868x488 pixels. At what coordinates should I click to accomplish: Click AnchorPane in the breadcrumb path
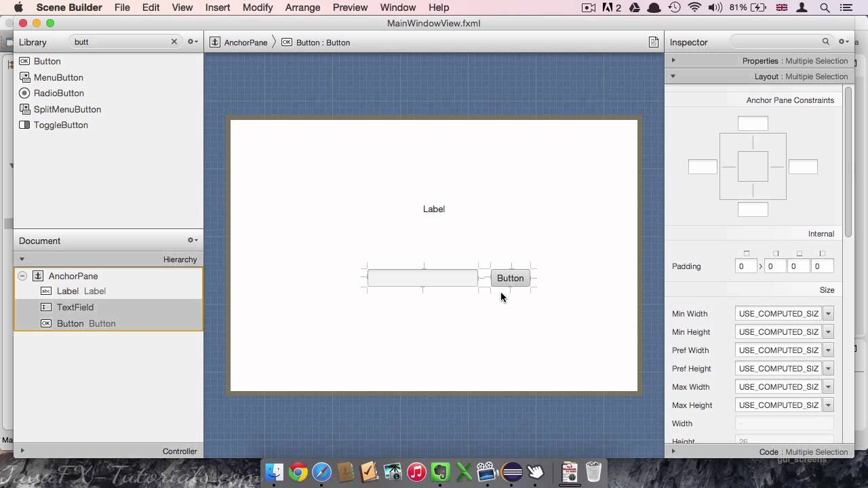pos(245,42)
